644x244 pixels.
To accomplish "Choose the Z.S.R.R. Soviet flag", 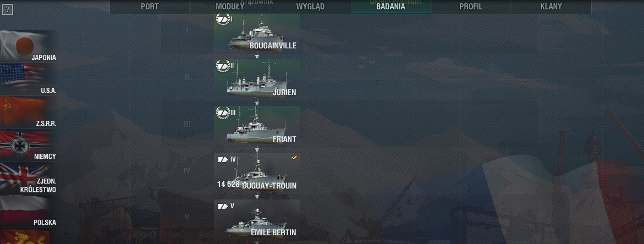I will point(28,112).
